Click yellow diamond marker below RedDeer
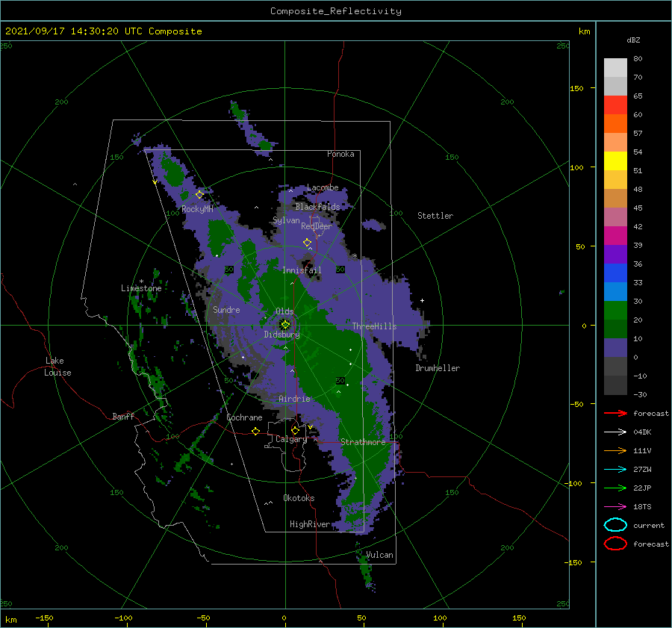This screenshot has width=672, height=628. click(x=307, y=242)
